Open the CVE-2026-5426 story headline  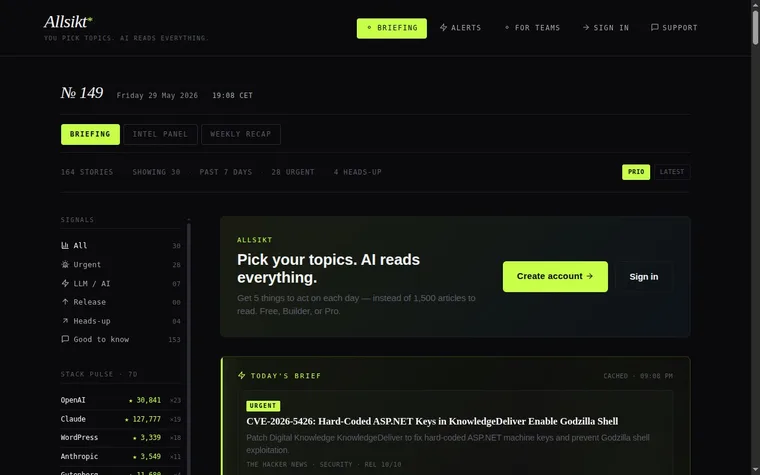pyautogui.click(x=432, y=422)
